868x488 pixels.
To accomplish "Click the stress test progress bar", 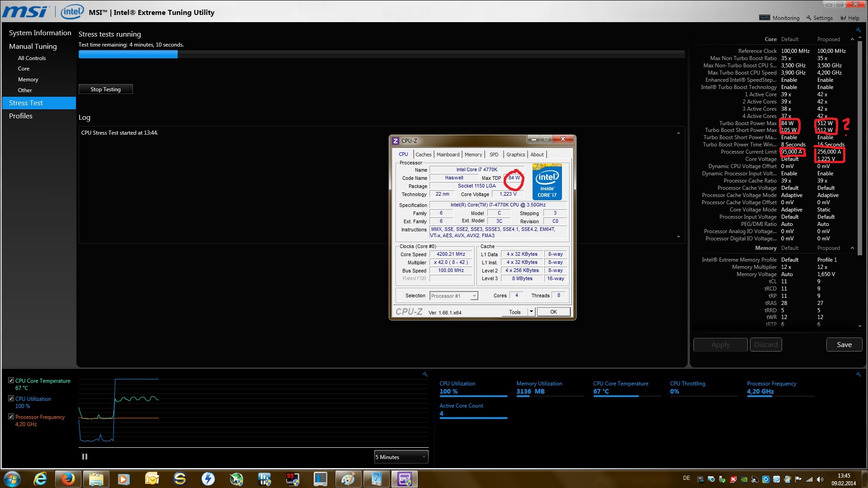I will pyautogui.click(x=381, y=55).
